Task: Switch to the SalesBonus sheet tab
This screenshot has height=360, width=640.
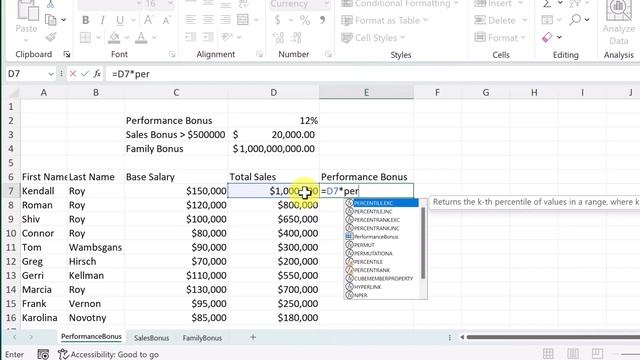Action: coord(151,338)
